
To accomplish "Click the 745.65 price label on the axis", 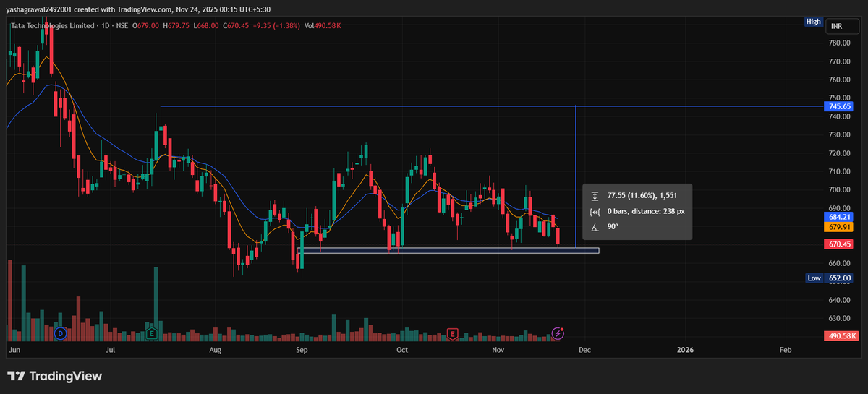I will (838, 106).
